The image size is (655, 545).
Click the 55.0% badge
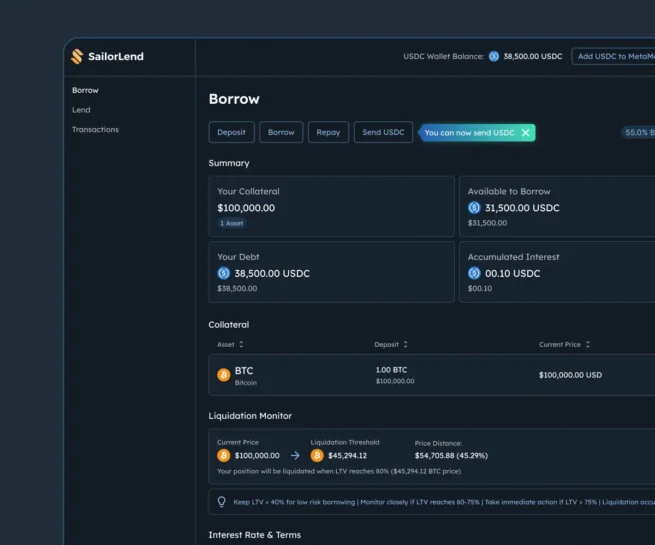(x=638, y=132)
